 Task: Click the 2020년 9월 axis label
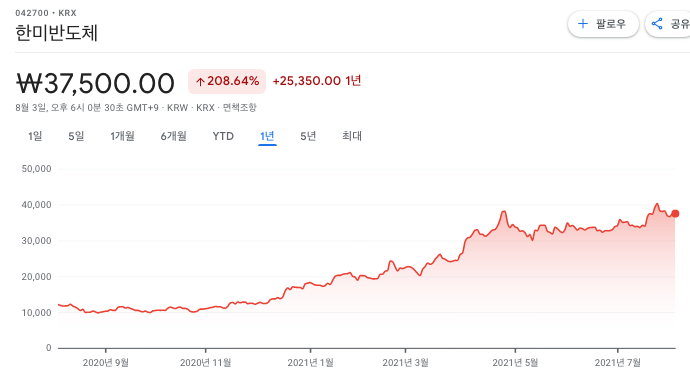click(x=106, y=363)
